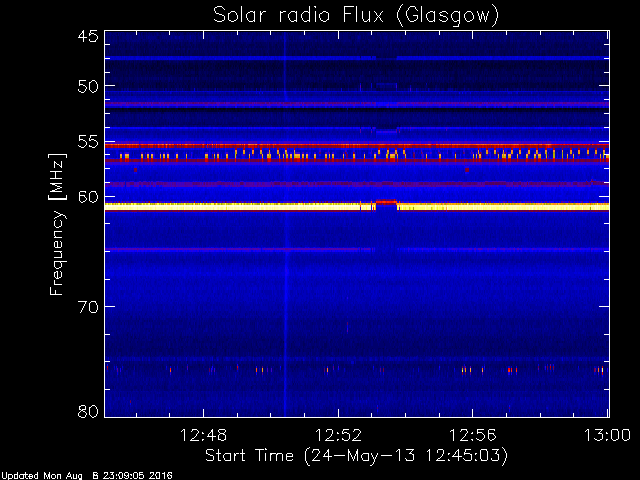Click the 70 frequency tick label

tap(88, 307)
